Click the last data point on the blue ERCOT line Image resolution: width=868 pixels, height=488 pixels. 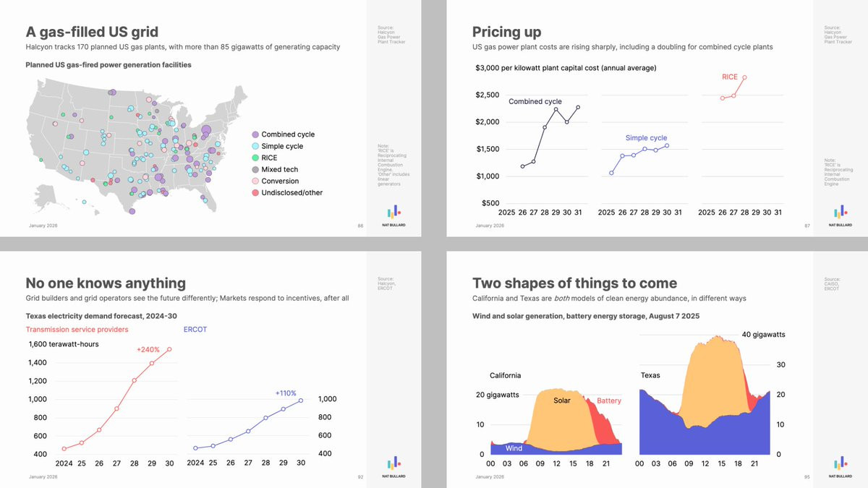tap(301, 400)
